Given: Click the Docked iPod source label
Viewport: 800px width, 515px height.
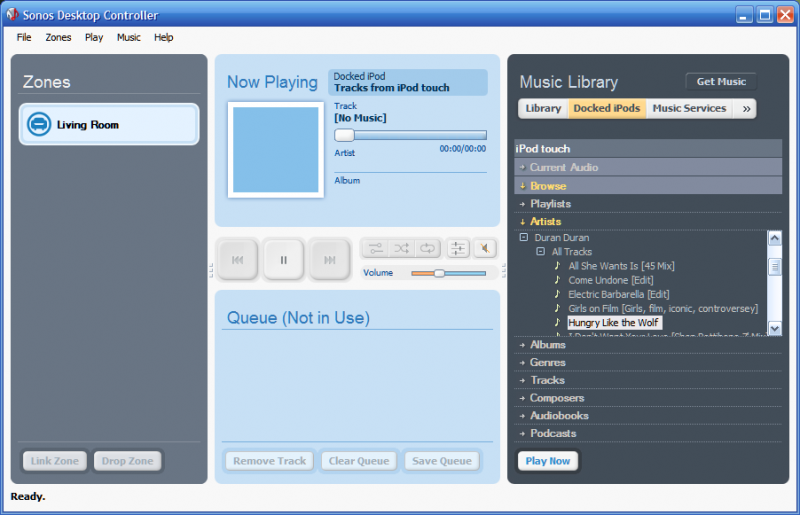Looking at the screenshot, I should (359, 77).
